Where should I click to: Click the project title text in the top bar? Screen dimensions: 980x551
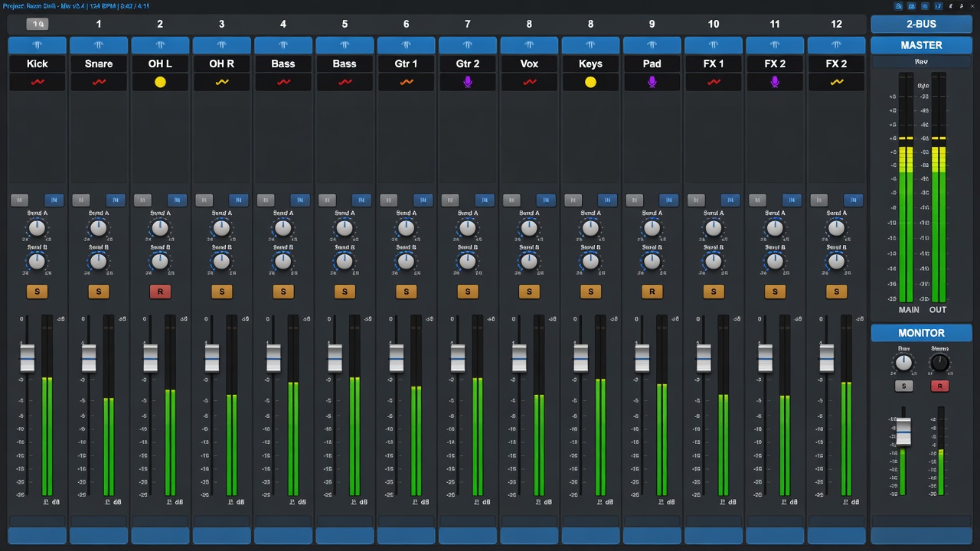click(x=75, y=6)
